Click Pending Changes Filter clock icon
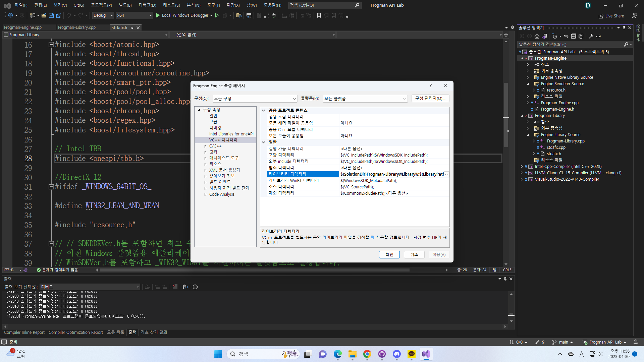The image size is (644, 362). click(555, 36)
